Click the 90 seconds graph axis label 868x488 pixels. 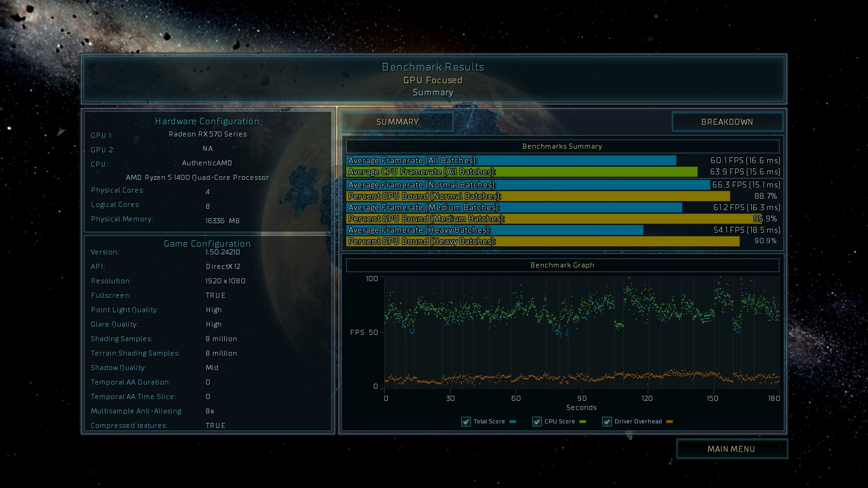[582, 398]
